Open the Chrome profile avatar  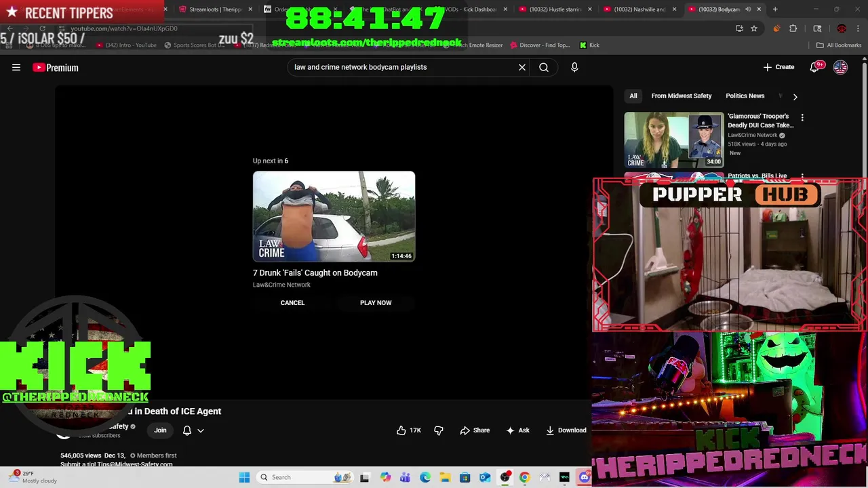tap(842, 28)
